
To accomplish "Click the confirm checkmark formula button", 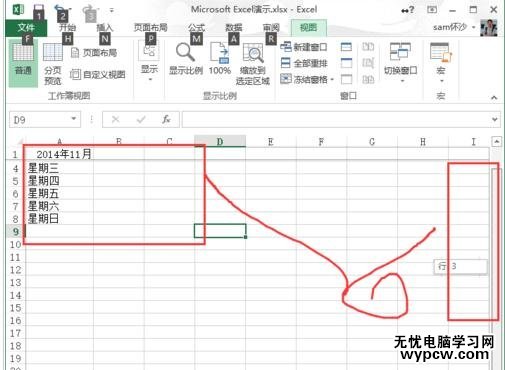I will [x=141, y=119].
